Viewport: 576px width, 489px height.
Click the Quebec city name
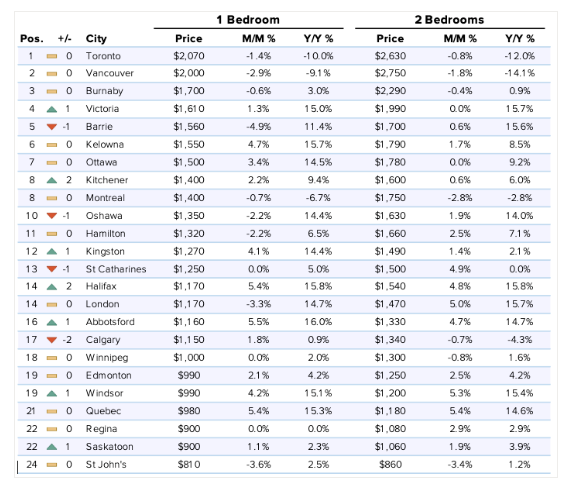103,411
